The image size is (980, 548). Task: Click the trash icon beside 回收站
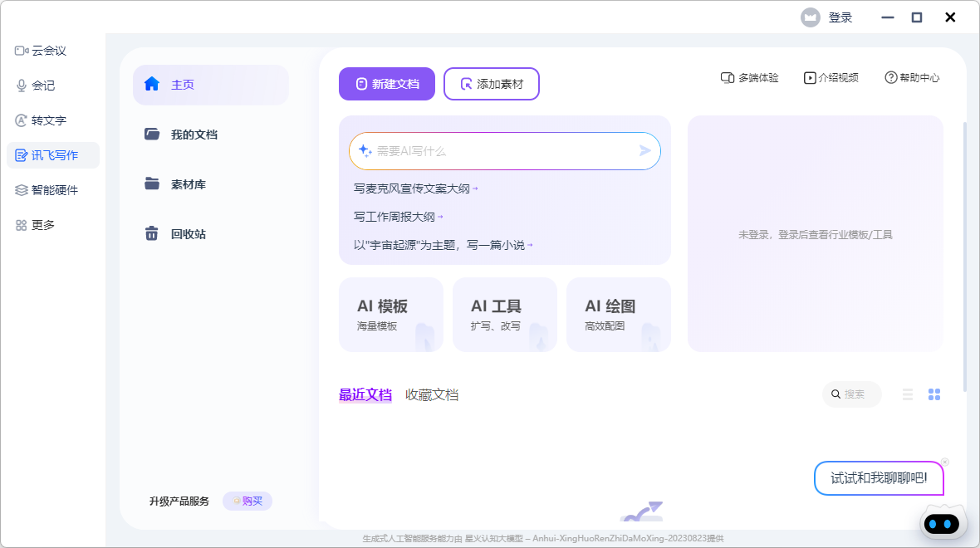152,233
